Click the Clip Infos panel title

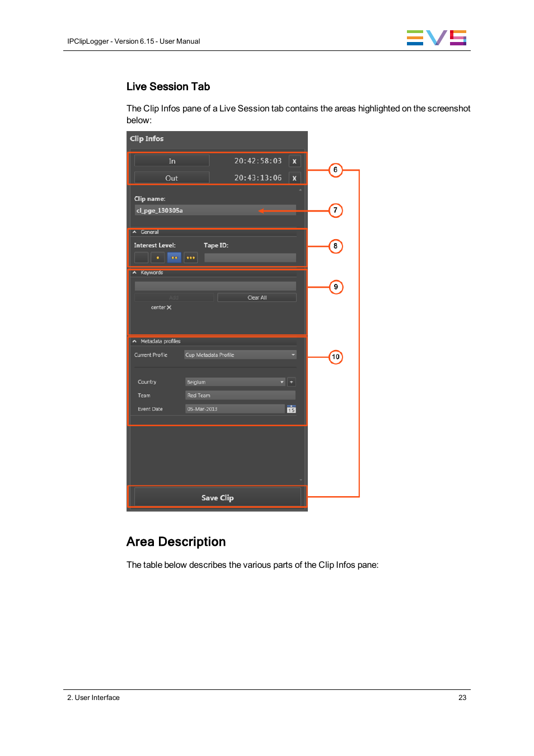(x=147, y=139)
